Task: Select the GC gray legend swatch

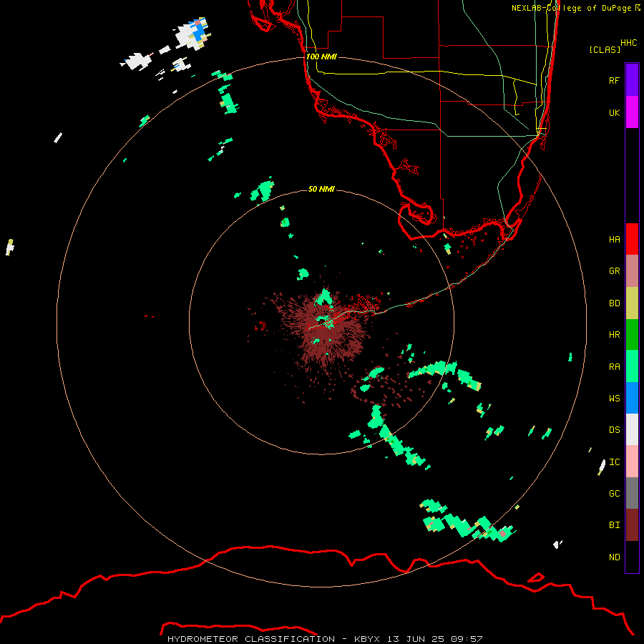Action: click(632, 493)
